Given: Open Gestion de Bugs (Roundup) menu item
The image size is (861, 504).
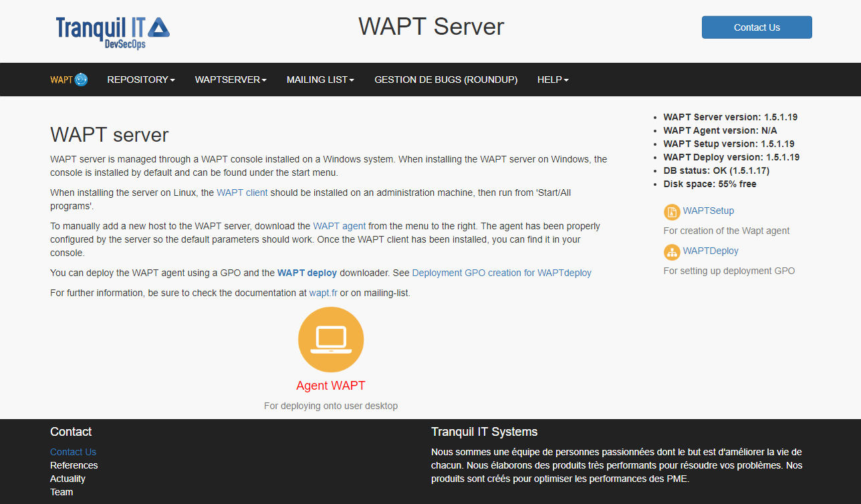Looking at the screenshot, I should [x=446, y=80].
